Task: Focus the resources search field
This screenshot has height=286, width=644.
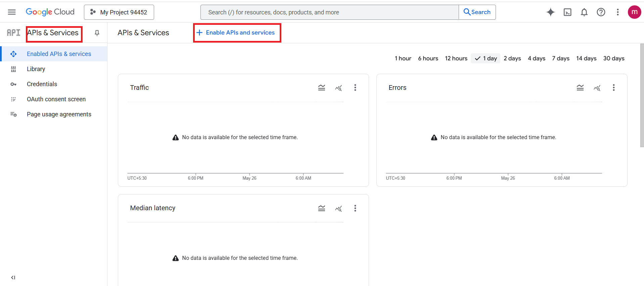Action: [329, 12]
